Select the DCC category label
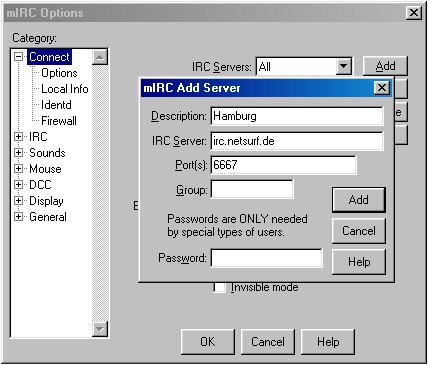429x365 pixels. 40,184
